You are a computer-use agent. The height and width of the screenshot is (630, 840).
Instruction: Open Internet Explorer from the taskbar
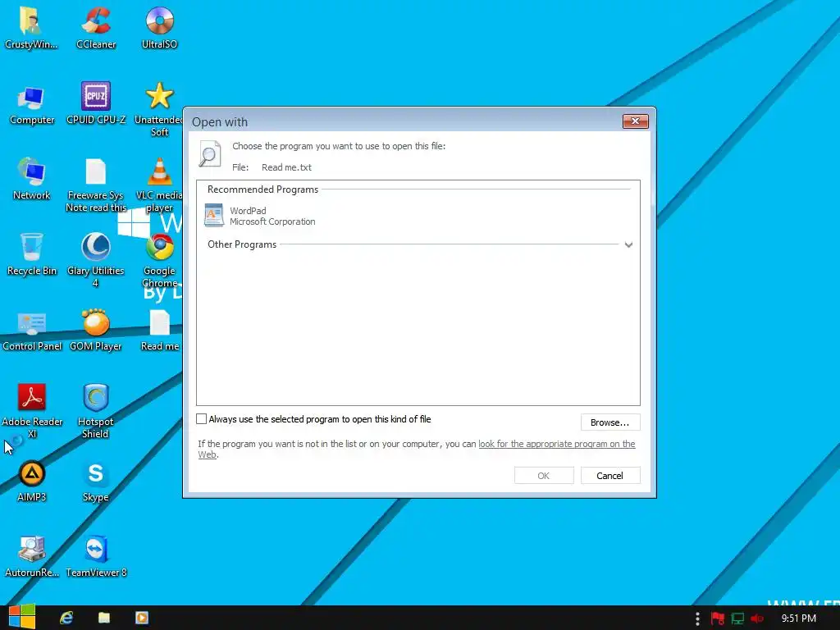click(66, 618)
